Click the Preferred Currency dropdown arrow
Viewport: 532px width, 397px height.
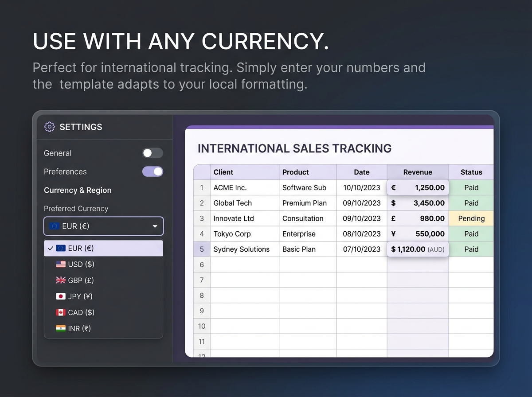(x=155, y=226)
